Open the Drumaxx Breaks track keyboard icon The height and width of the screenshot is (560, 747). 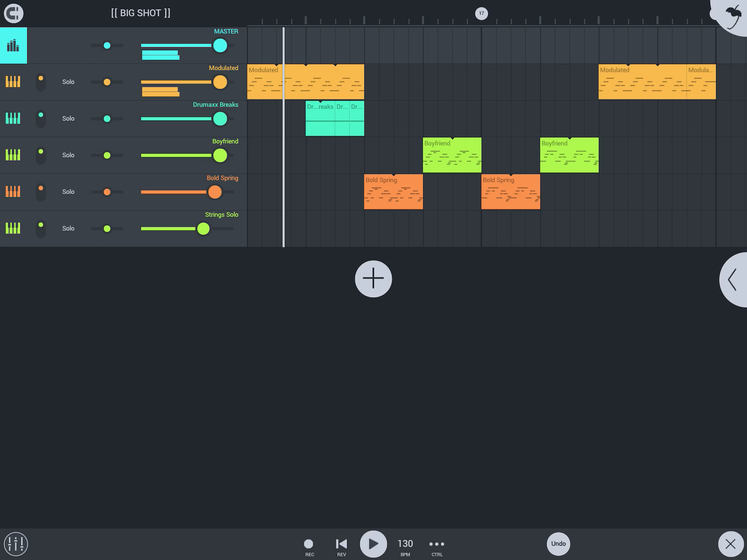[13, 118]
